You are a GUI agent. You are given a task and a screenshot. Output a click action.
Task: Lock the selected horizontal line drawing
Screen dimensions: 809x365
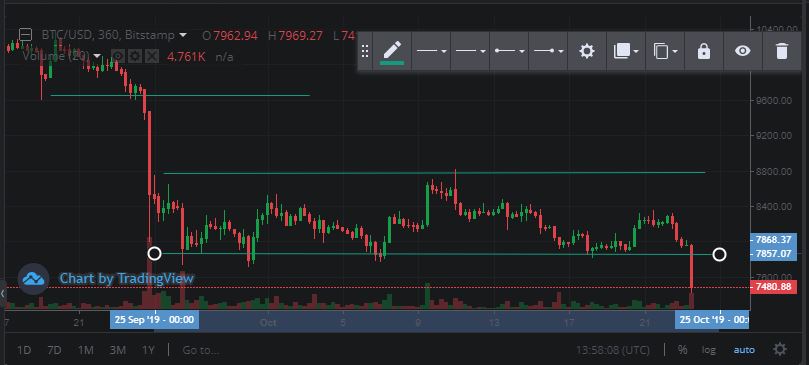(x=704, y=51)
